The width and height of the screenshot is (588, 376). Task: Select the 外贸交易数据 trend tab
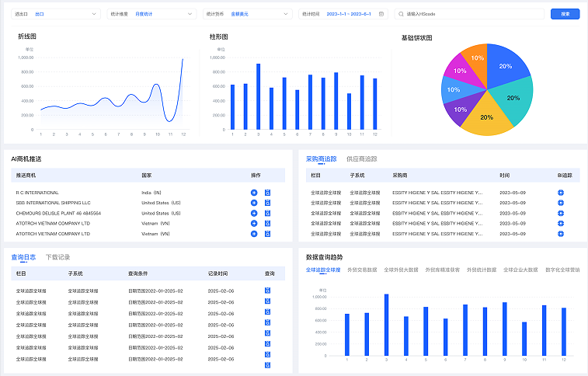click(x=361, y=270)
